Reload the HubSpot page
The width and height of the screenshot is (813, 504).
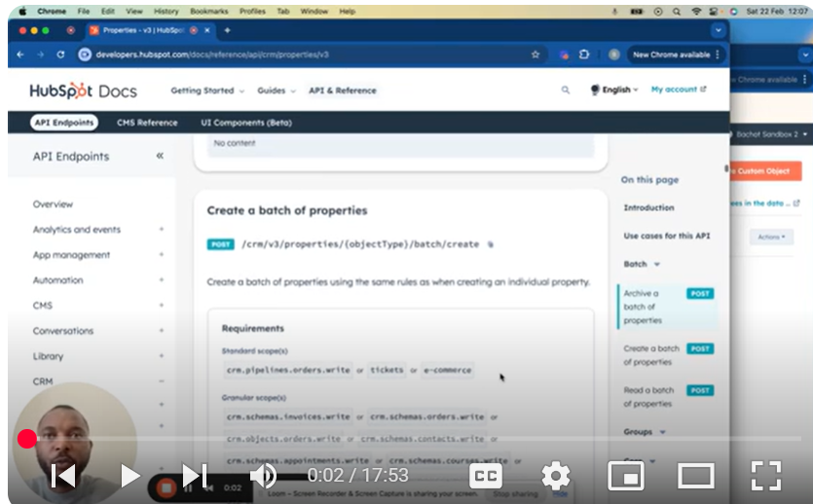(60, 54)
